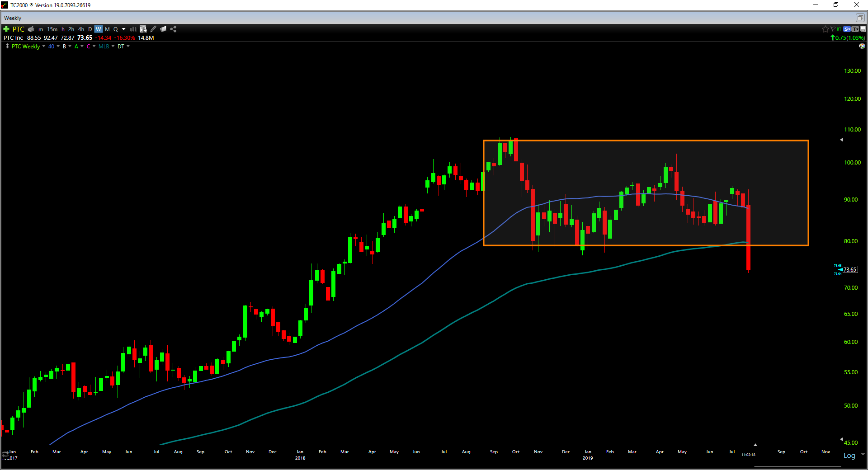Click the 11:02:18 countdown timer
Viewport: 868px width, 470px height.
(x=748, y=455)
